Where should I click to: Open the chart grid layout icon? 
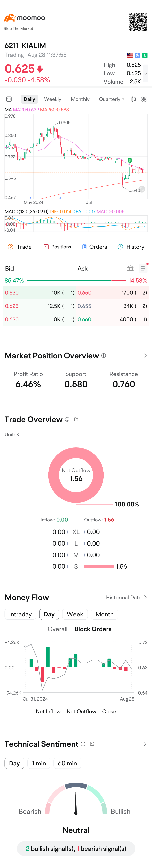144,99
